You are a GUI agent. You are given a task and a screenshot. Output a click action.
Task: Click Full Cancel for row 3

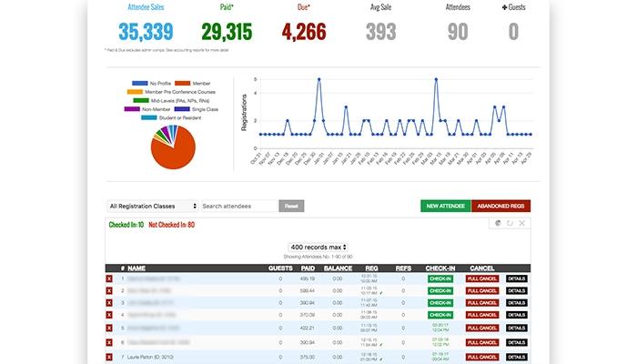[x=482, y=303]
